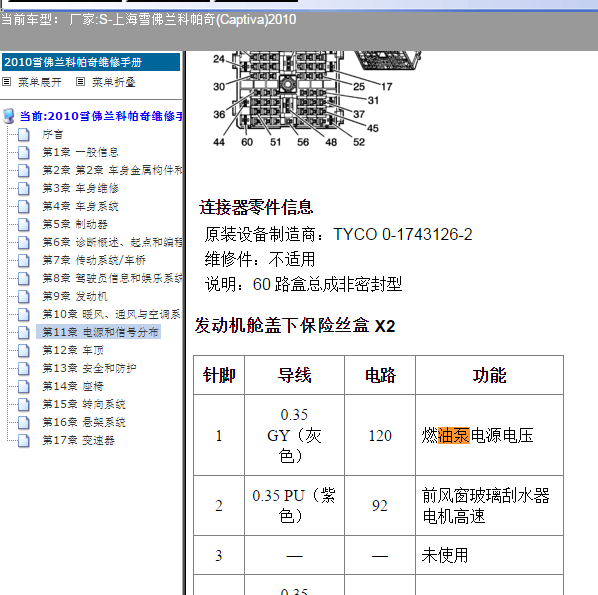Select highlighted 第11章 电源和信号分布
598x595 pixels.
click(99, 332)
